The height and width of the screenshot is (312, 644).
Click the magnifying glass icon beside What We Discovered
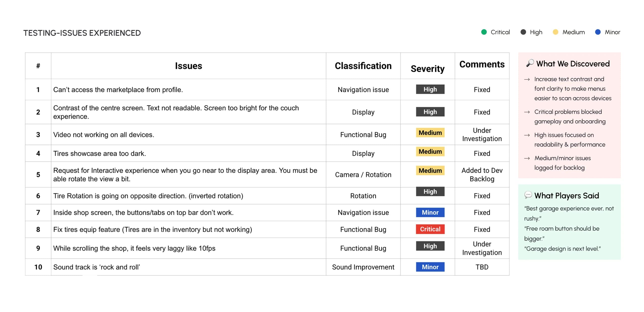click(530, 63)
